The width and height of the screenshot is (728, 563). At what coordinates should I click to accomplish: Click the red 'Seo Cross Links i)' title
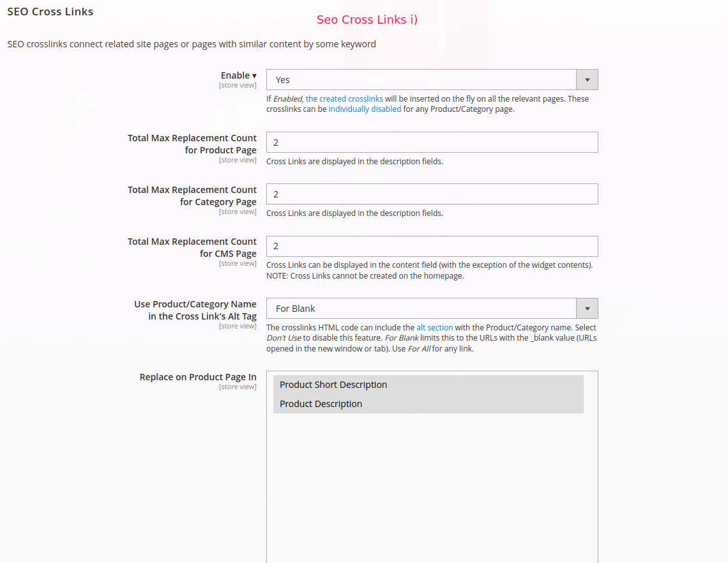367,20
